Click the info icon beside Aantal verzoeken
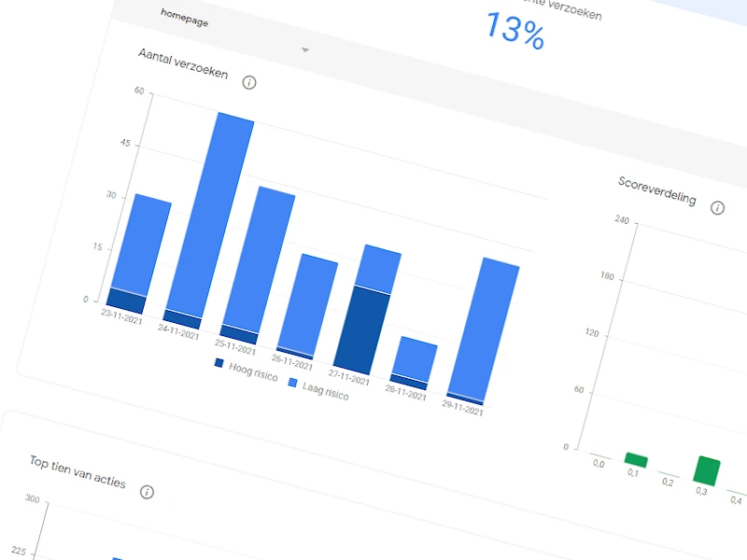Viewport: 747px width, 560px height. click(248, 82)
